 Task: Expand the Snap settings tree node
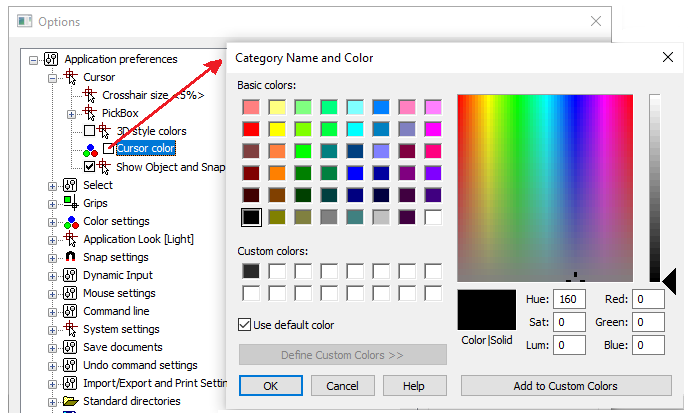pos(52,259)
